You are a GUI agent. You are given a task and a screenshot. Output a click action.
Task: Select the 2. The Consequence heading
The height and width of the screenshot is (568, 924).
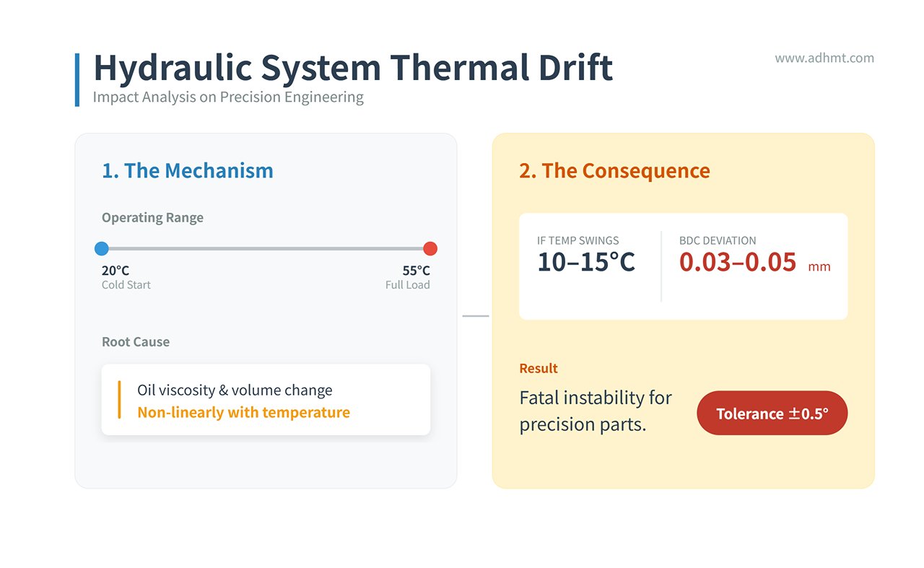coord(614,171)
